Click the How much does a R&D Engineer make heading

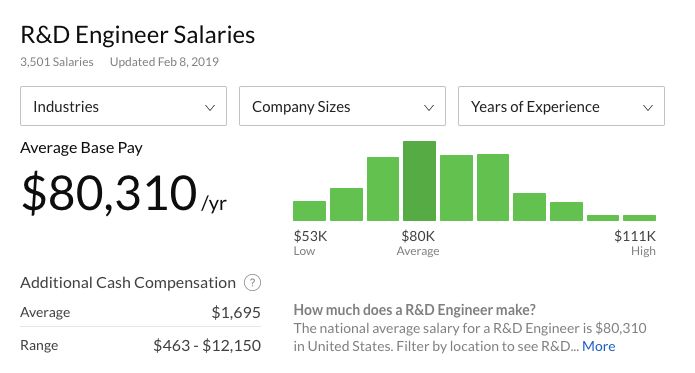tap(414, 310)
